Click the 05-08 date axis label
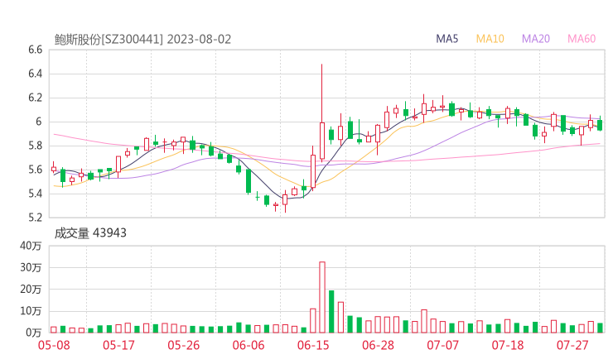613x364 pixels. tap(54, 345)
